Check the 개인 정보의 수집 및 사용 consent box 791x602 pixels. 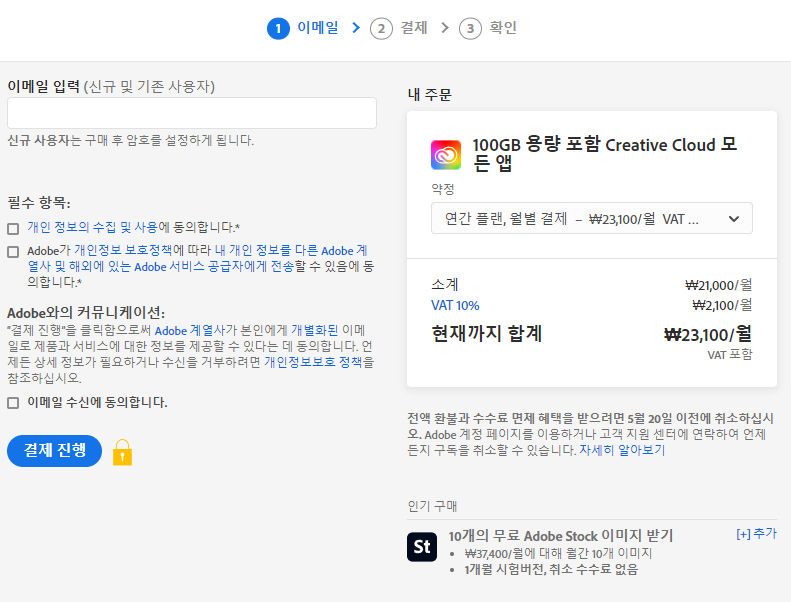click(13, 229)
